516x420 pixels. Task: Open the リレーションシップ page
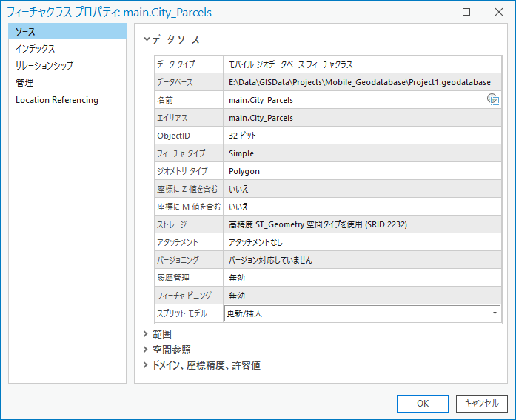point(44,66)
